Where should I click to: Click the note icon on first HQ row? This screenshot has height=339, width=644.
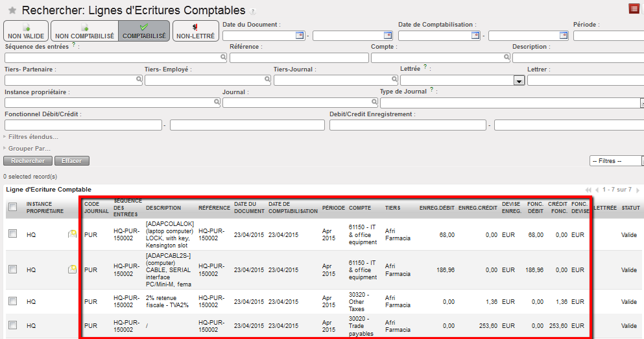73,234
